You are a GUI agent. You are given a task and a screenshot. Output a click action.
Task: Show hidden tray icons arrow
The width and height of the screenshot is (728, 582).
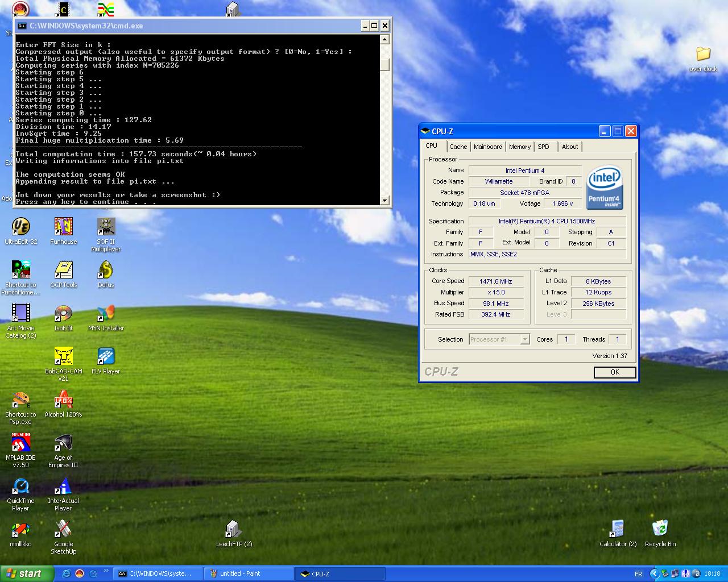click(654, 573)
